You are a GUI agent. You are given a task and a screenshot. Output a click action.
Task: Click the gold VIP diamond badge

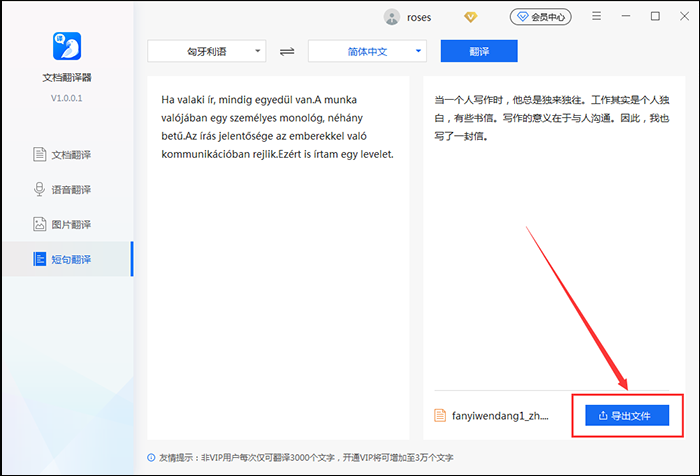point(471,17)
